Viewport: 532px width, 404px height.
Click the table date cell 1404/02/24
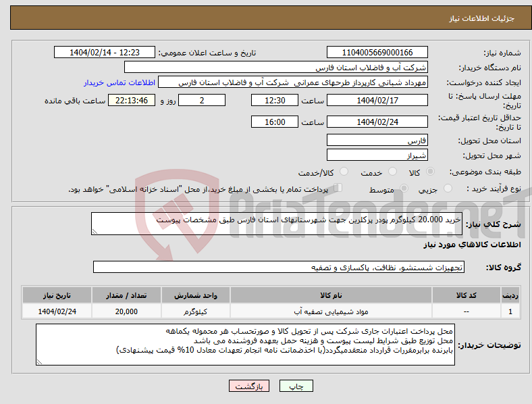point(57,311)
